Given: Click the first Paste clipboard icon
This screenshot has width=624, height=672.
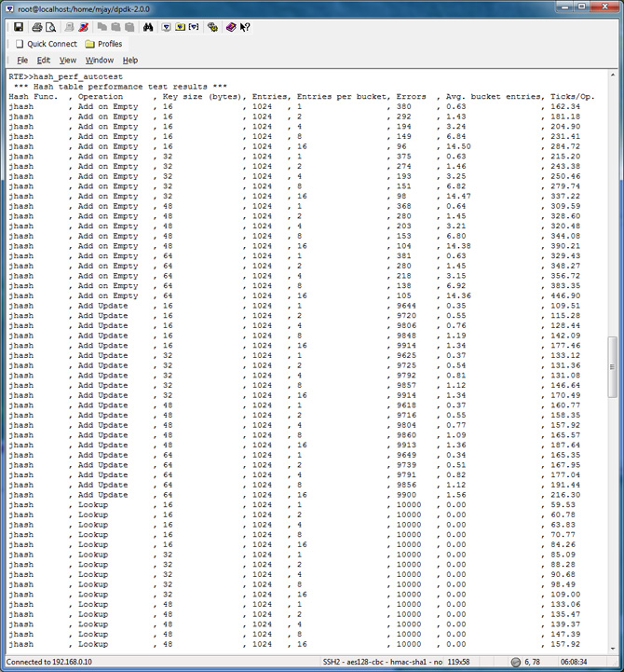Looking at the screenshot, I should point(115,27).
